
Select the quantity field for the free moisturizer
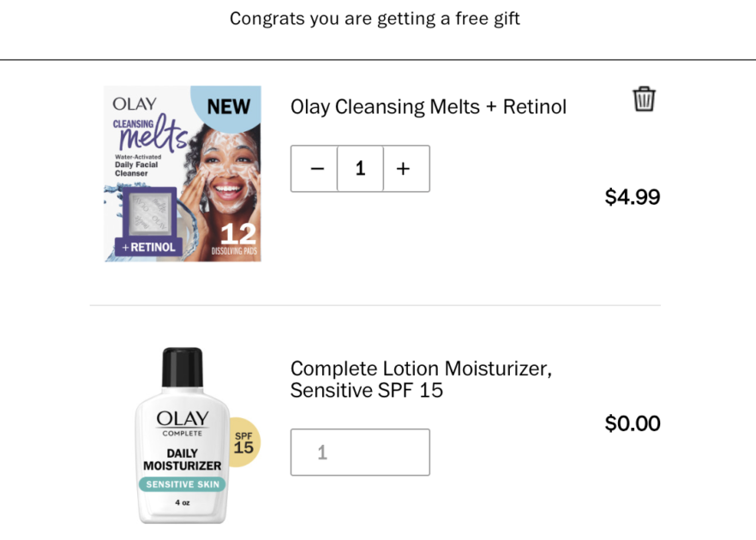pyautogui.click(x=360, y=452)
